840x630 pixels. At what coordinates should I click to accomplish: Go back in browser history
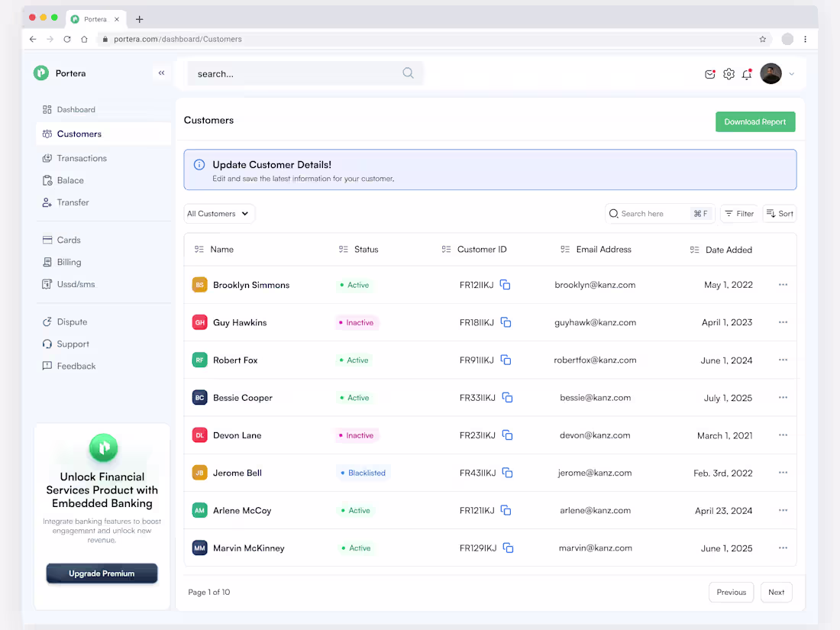click(33, 39)
